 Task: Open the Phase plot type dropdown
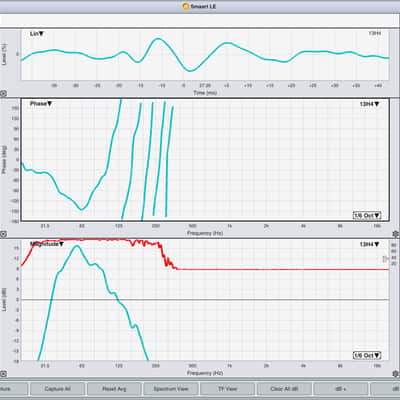click(41, 104)
